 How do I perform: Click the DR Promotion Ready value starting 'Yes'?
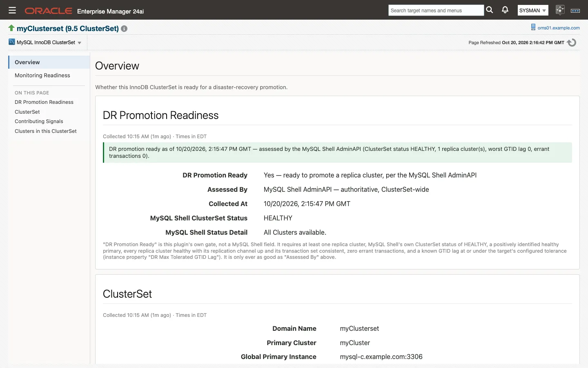(370, 175)
